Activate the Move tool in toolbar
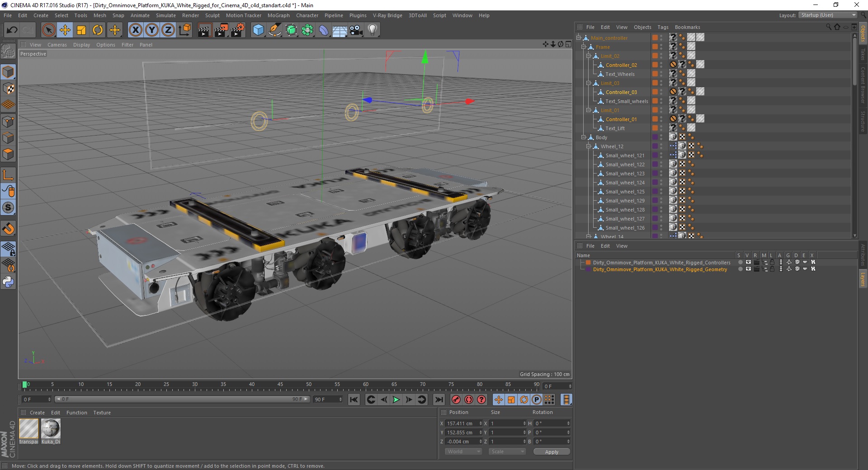868x470 pixels. point(65,30)
